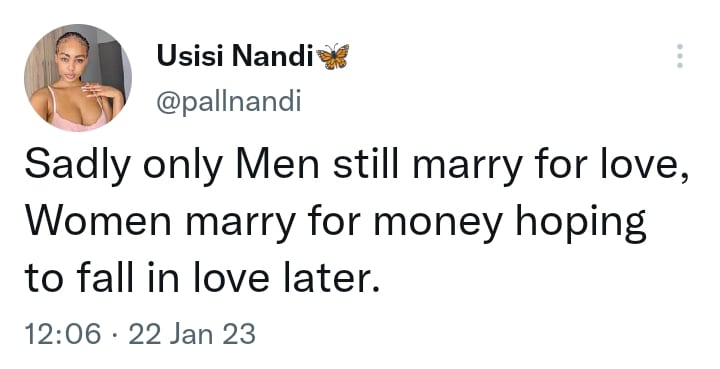Image resolution: width=720 pixels, height=369 pixels.
Task: Open the three-dot more options menu
Action: tap(680, 56)
